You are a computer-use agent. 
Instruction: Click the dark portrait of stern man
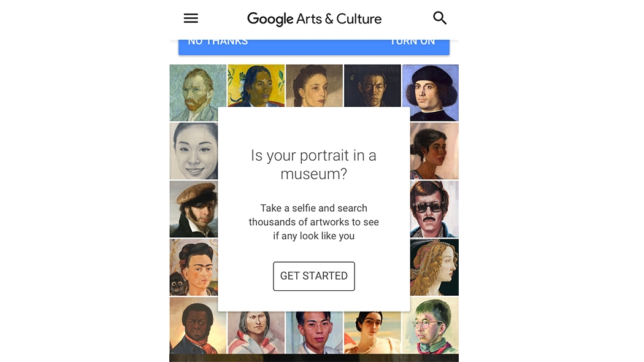pyautogui.click(x=372, y=85)
